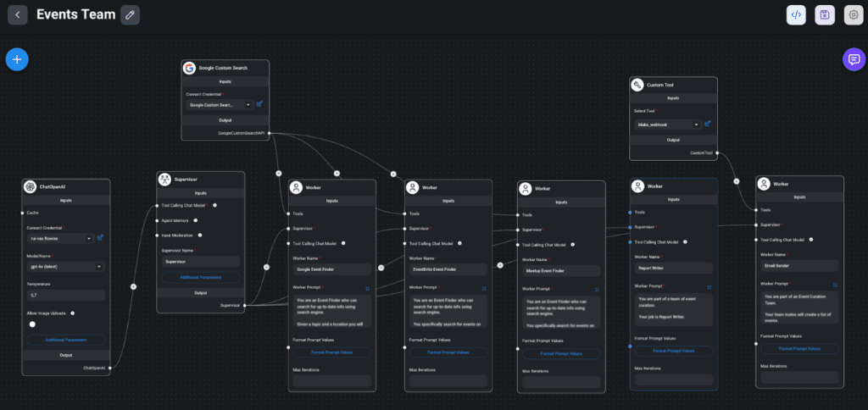Expand EventBrite Event Finder worker prompt
Viewport: 868px width, 410px height.
coord(484,288)
